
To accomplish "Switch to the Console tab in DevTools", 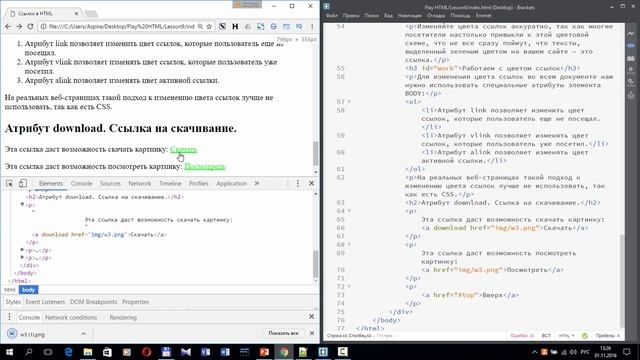I will coord(82,184).
